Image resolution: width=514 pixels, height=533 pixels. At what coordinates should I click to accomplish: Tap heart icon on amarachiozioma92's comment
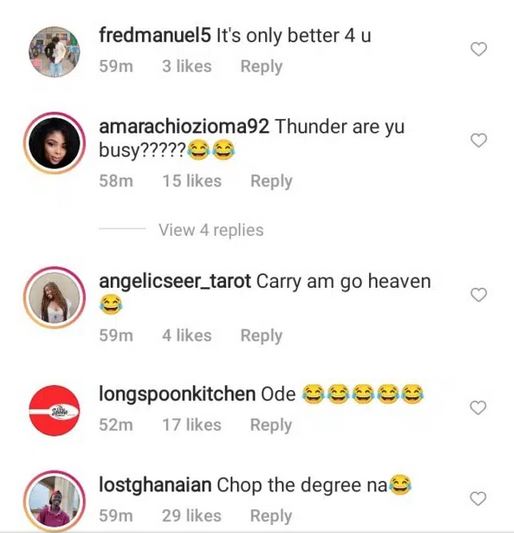(479, 140)
